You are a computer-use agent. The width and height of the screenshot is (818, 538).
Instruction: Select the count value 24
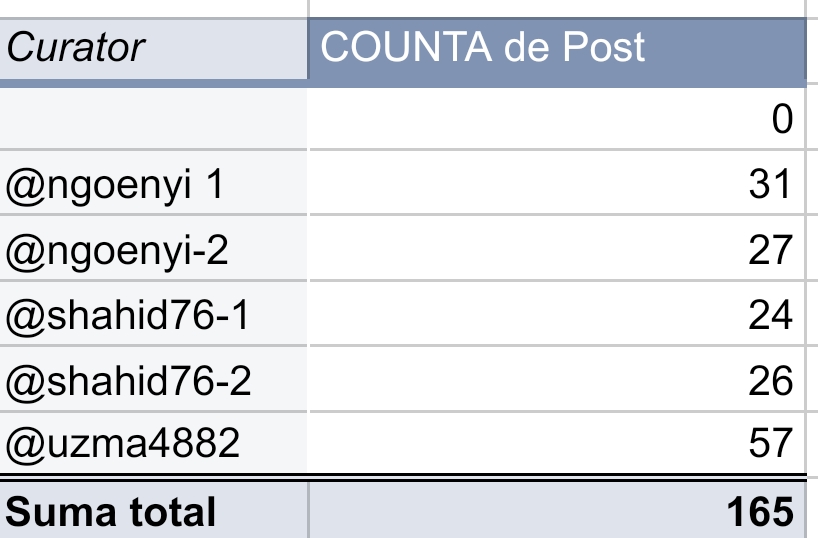pyautogui.click(x=557, y=314)
